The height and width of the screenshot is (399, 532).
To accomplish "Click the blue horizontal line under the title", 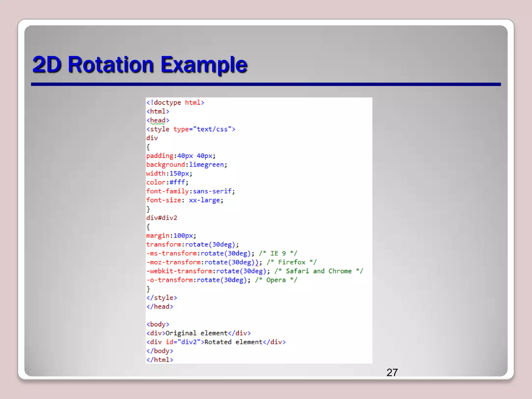I will (265, 84).
